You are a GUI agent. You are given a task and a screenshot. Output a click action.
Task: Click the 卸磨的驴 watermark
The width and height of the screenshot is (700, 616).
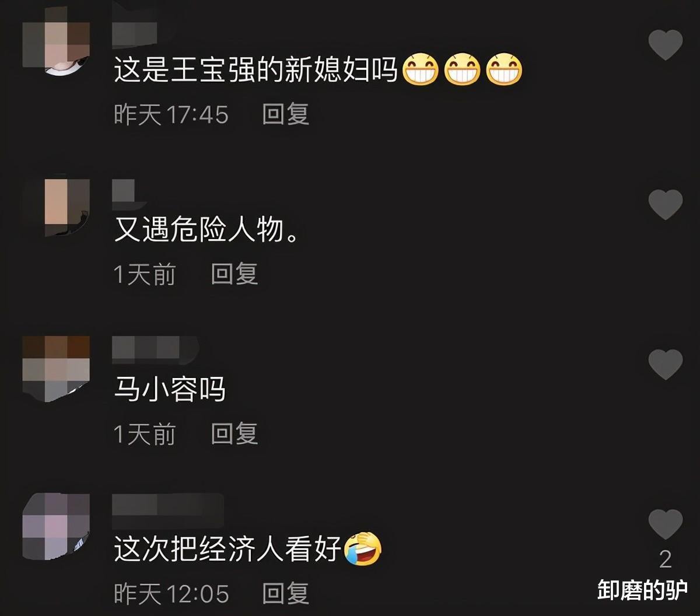pyautogui.click(x=642, y=590)
